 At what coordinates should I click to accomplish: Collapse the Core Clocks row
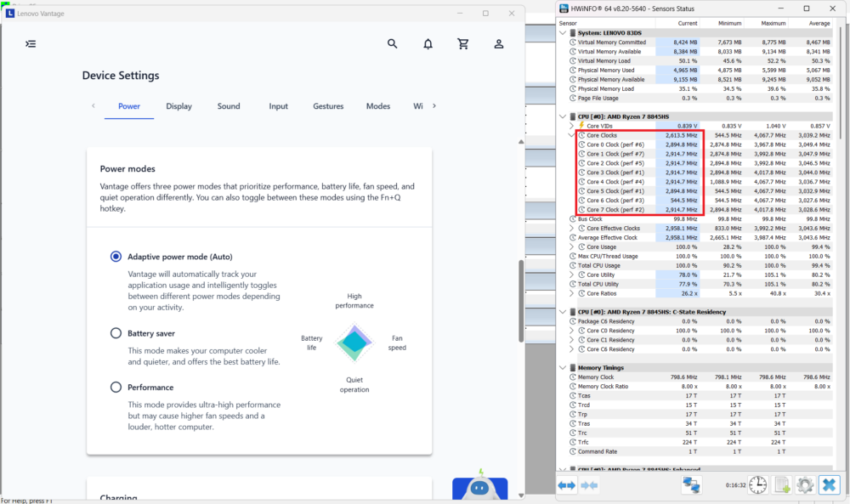point(572,135)
